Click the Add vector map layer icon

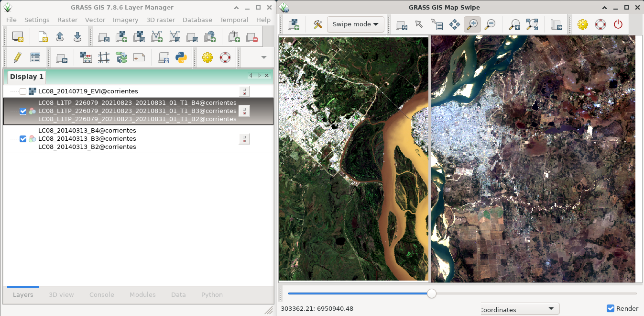coord(156,37)
